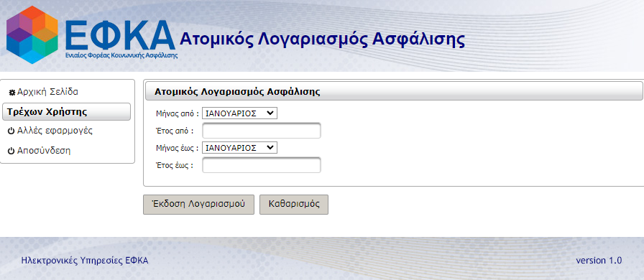Click the Ενιαίος Φορέας Κοινωνικής Ασφάλισης subtitle

coord(121,55)
